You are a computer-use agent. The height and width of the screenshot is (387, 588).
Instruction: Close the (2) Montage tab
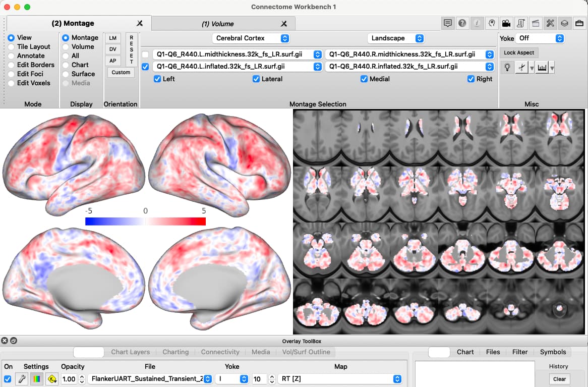[140, 23]
